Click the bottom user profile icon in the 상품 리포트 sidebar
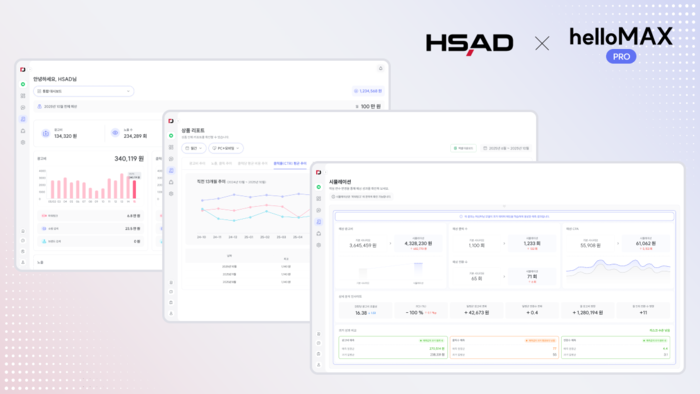Image resolution: width=700 pixels, height=394 pixels. pyautogui.click(x=171, y=313)
